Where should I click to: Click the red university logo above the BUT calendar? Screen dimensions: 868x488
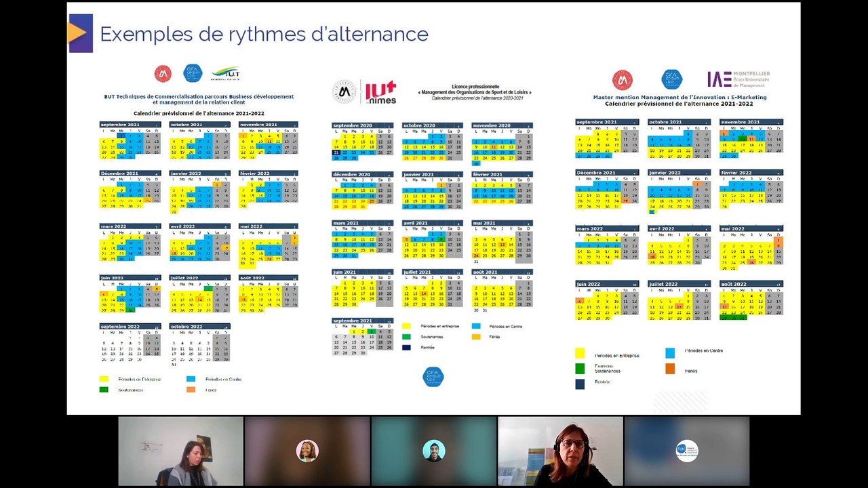tap(163, 73)
